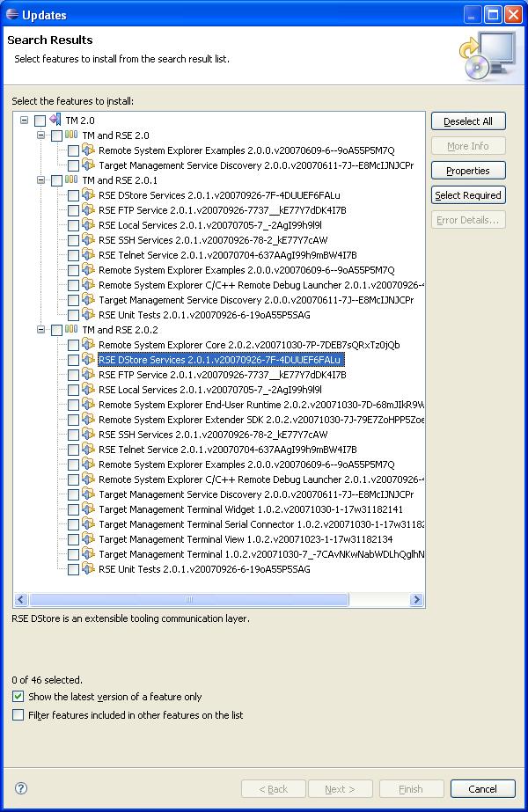Cancel the Updates dialog
Screen dimensions: 528x812
tap(482, 789)
